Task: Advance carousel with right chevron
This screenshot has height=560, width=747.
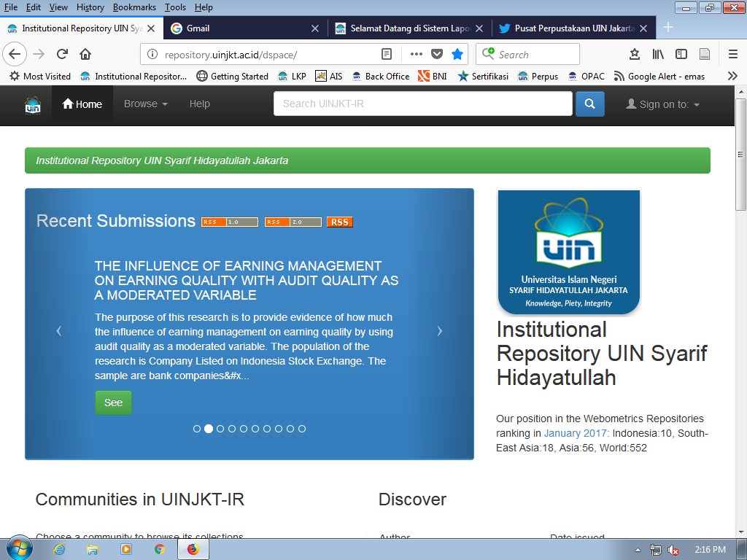Action: [x=440, y=331]
